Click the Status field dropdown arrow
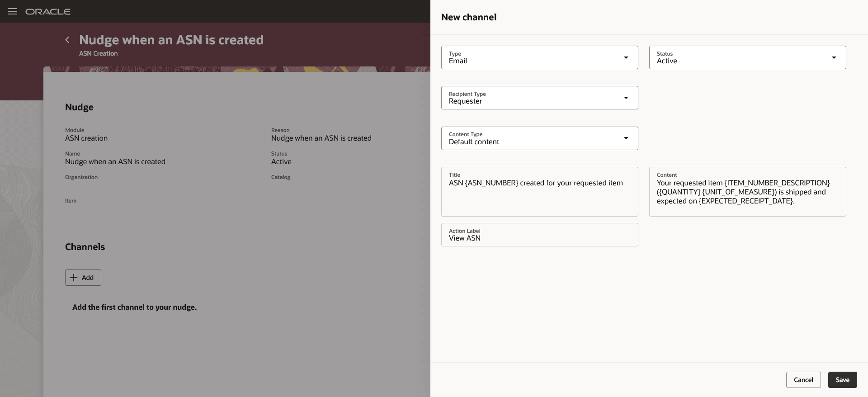This screenshot has width=868, height=397. [x=834, y=57]
